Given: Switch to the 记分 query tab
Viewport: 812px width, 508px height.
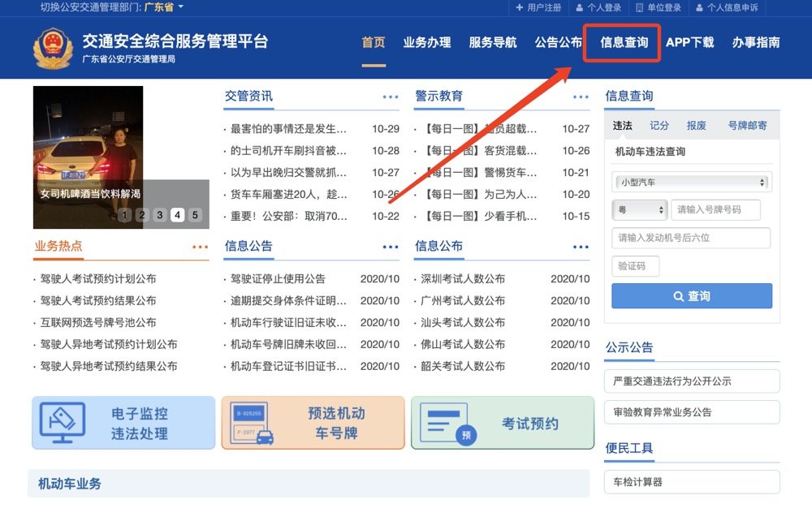Looking at the screenshot, I should (x=659, y=126).
